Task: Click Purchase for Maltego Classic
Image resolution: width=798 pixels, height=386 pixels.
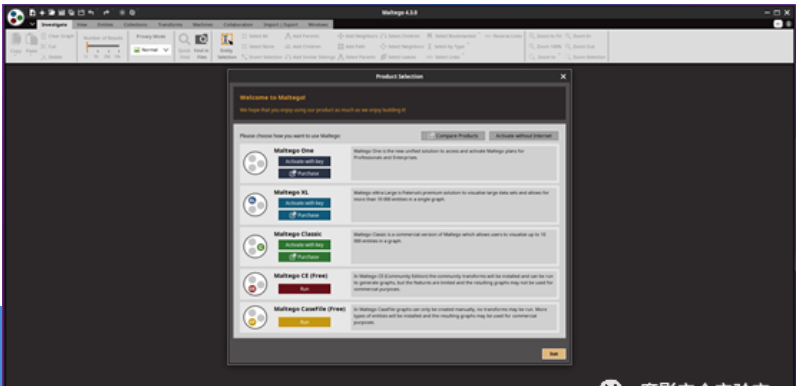Action: (x=304, y=257)
